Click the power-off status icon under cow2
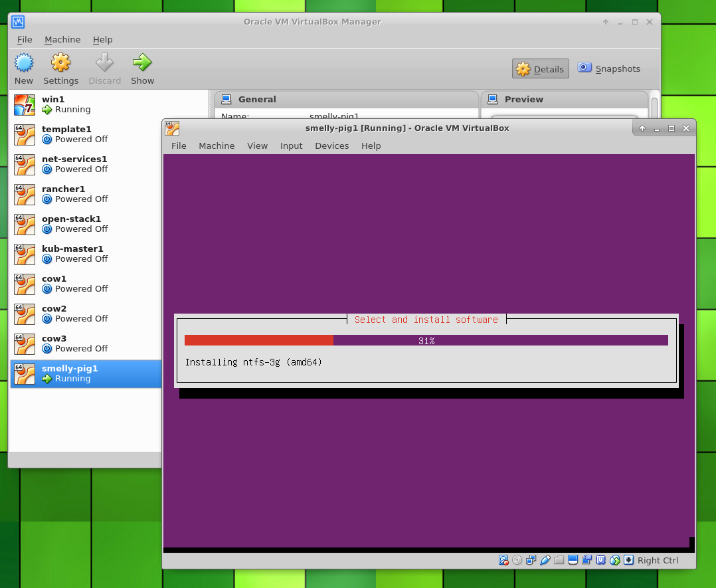This screenshot has height=588, width=716. click(x=47, y=319)
